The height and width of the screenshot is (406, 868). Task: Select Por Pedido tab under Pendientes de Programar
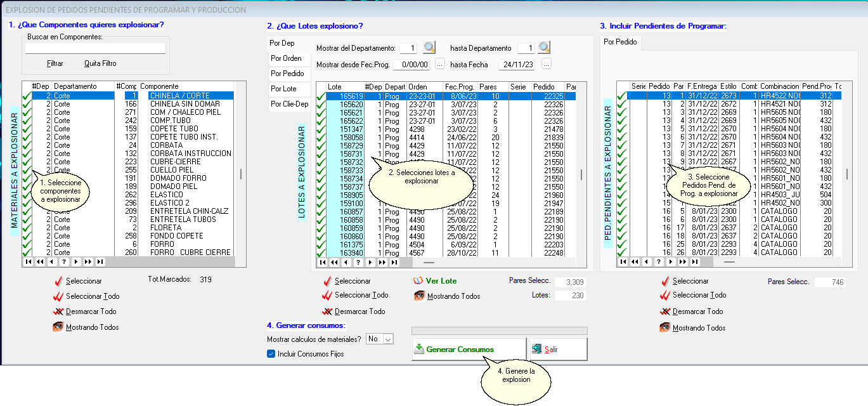[x=620, y=43]
